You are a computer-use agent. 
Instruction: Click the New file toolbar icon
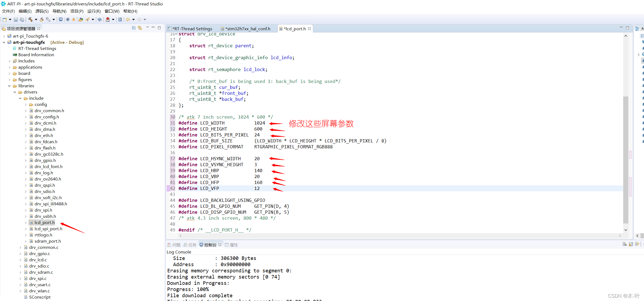click(5, 19)
